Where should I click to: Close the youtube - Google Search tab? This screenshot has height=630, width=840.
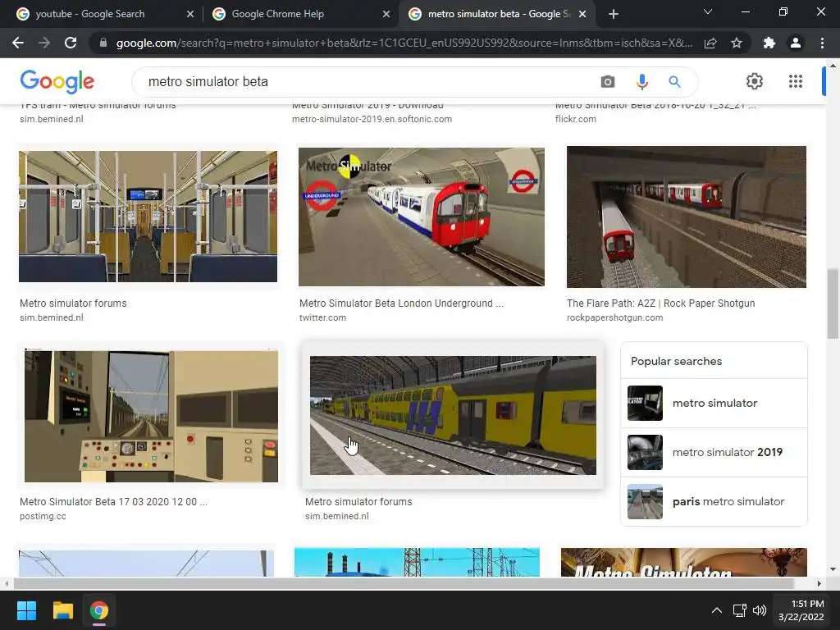click(x=190, y=14)
